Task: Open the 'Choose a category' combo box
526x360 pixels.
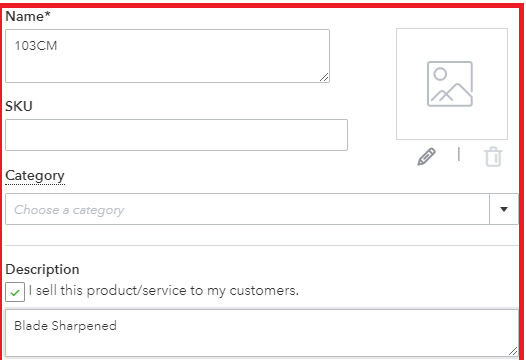Action: click(x=262, y=209)
